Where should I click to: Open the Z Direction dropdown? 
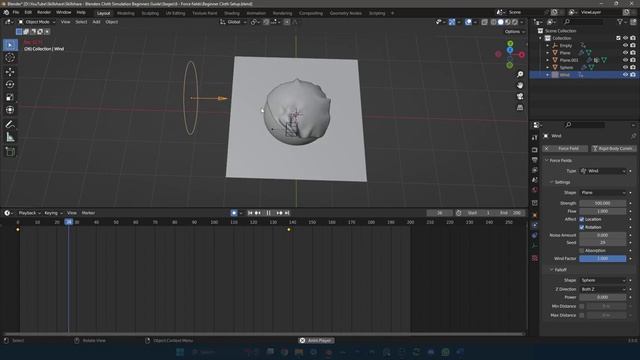603,289
